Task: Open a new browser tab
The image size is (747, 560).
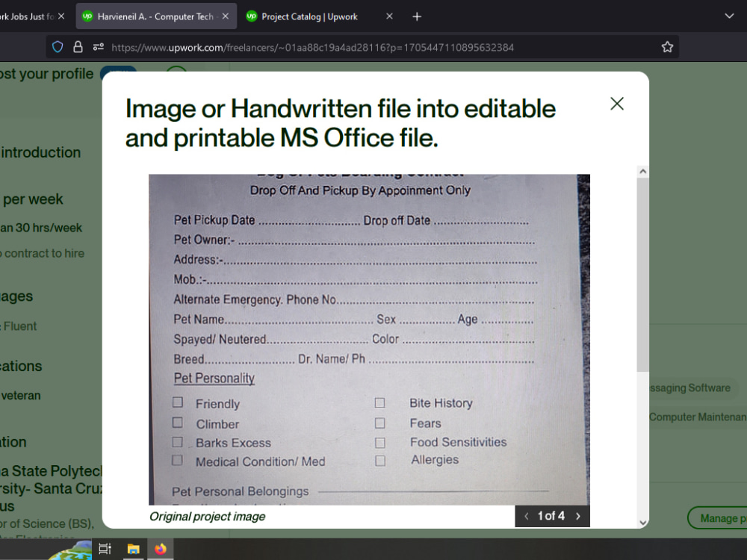Action: [416, 16]
